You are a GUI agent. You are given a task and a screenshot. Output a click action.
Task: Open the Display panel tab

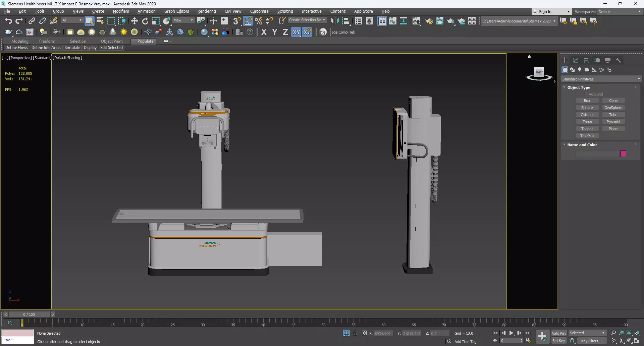pyautogui.click(x=608, y=60)
